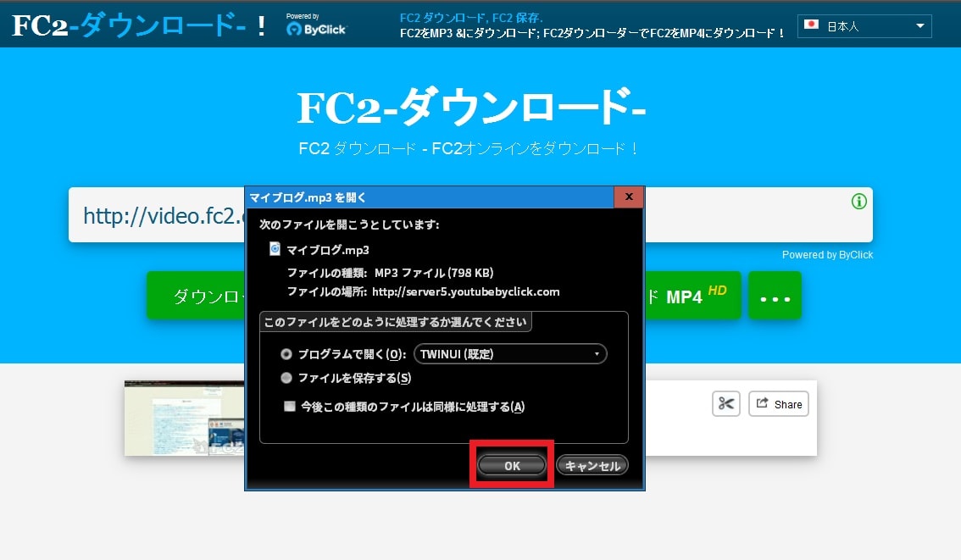Click the video thumbnail preview
This screenshot has width=961, height=560.
185,418
